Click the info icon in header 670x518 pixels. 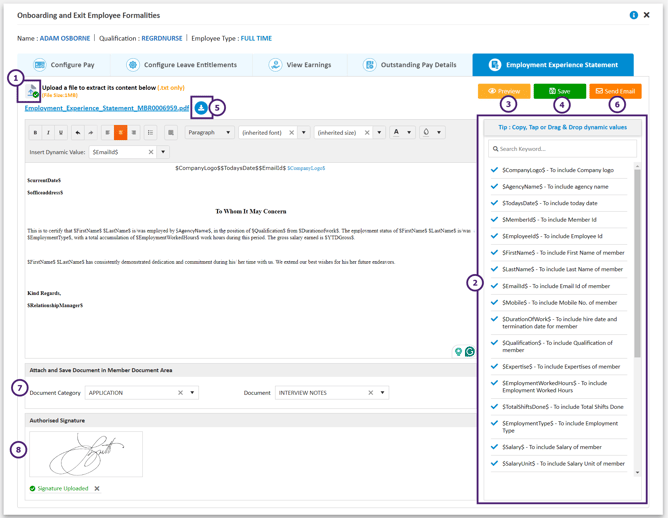633,16
